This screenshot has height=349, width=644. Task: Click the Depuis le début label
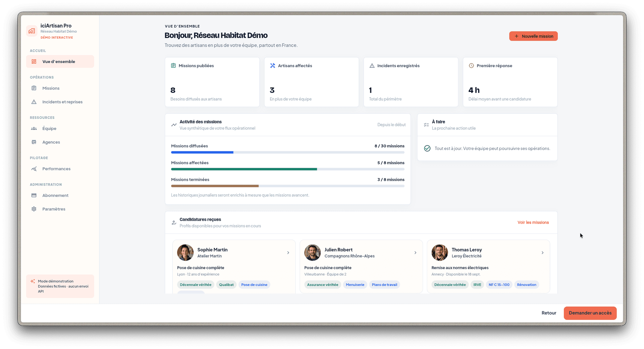391,125
